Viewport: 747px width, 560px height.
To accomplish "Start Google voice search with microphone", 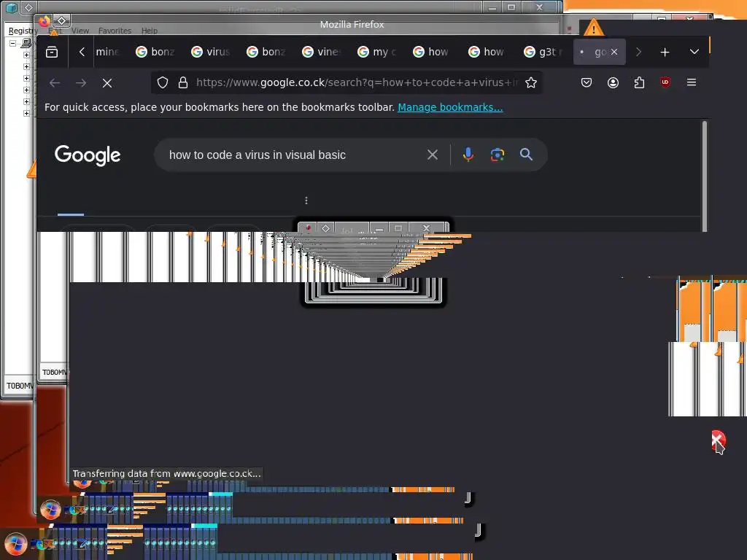I will 468,155.
